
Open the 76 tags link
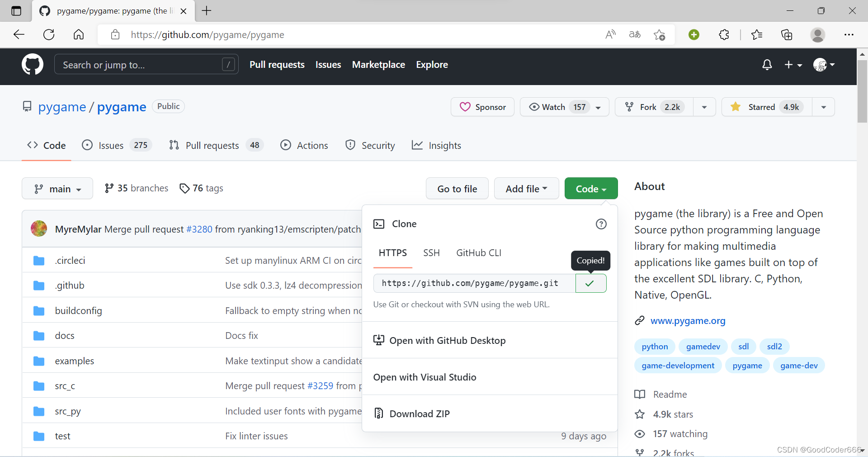pyautogui.click(x=201, y=188)
